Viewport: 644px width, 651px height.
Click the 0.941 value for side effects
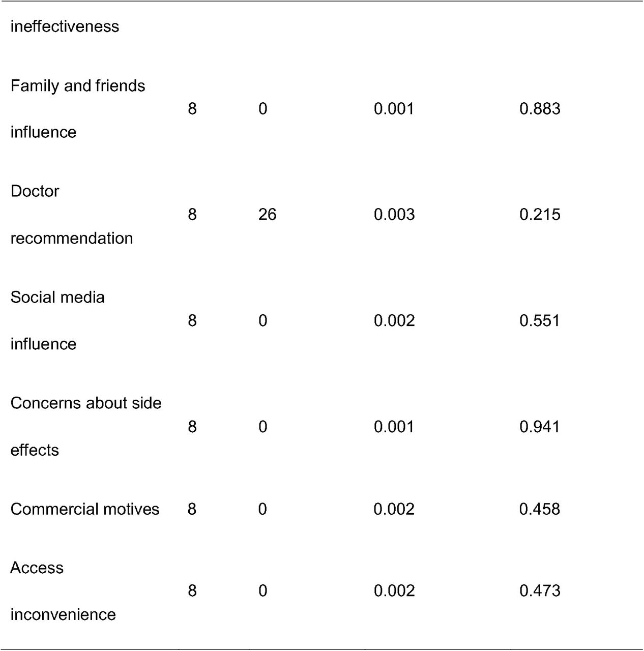540,426
